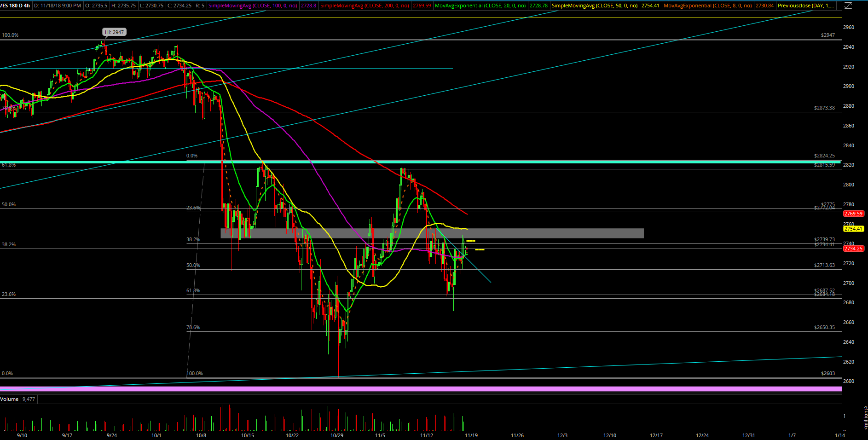Click the yellow 2754.41 price axis badge
This screenshot has width=868, height=440.
[x=853, y=229]
